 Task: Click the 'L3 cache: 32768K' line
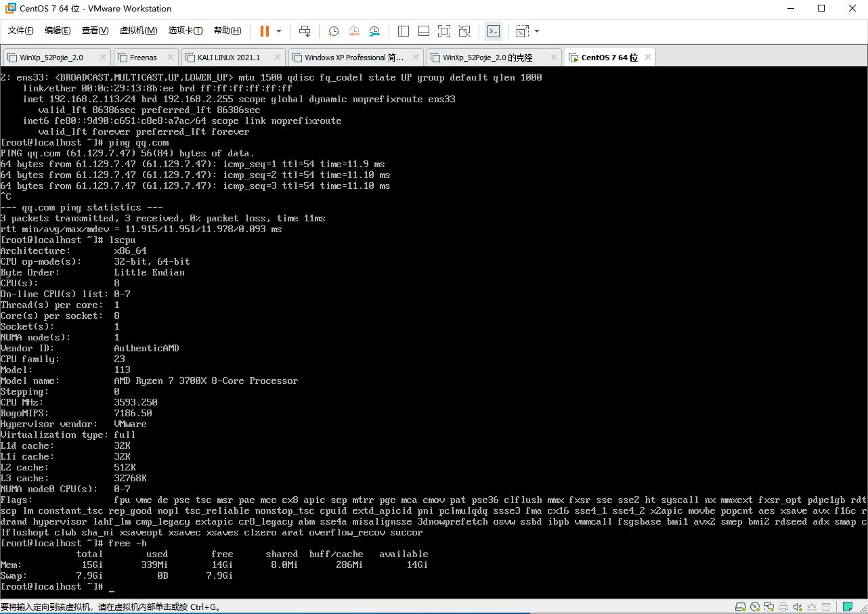[73, 479]
